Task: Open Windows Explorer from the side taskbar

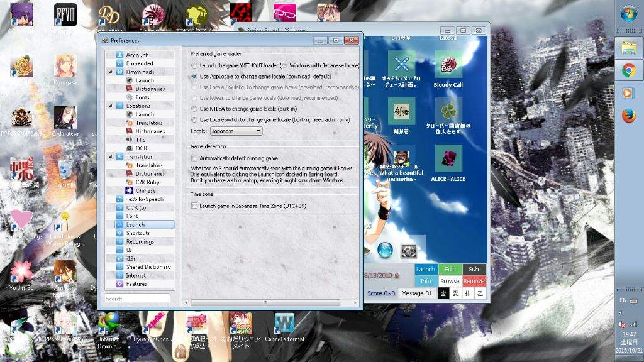Action: (x=628, y=48)
